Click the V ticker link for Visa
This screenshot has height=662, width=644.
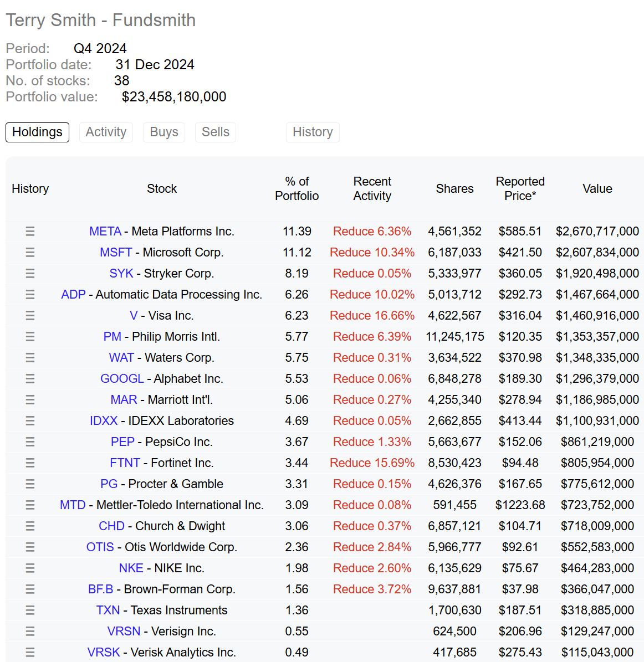point(134,315)
